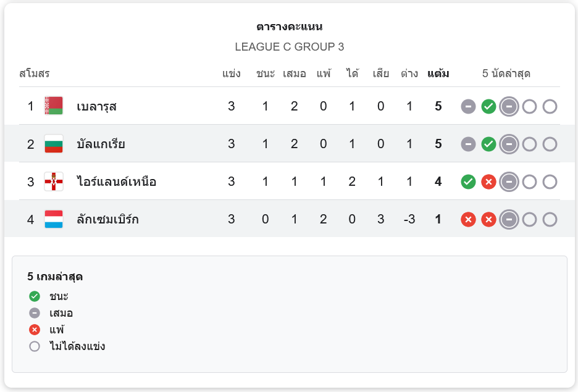This screenshot has height=392, width=578.
Task: Click Bulgaria's first gray draw icon
Action: [469, 144]
